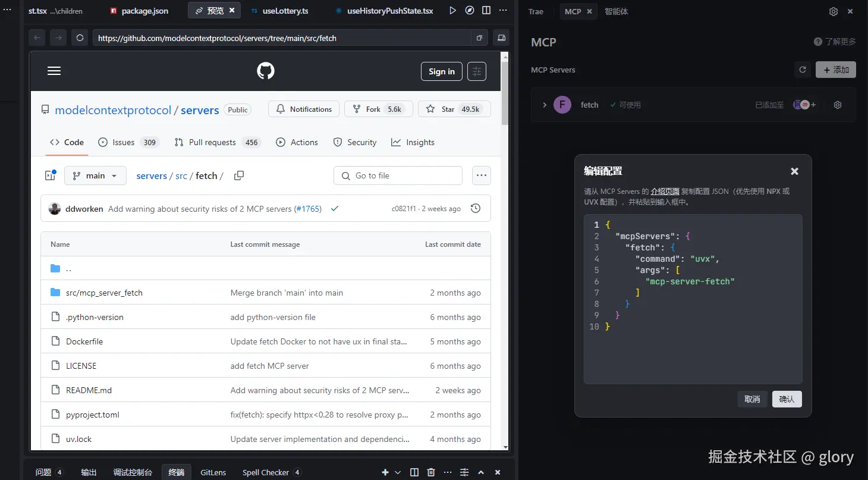Open GitHub Actions tab

coord(297,142)
